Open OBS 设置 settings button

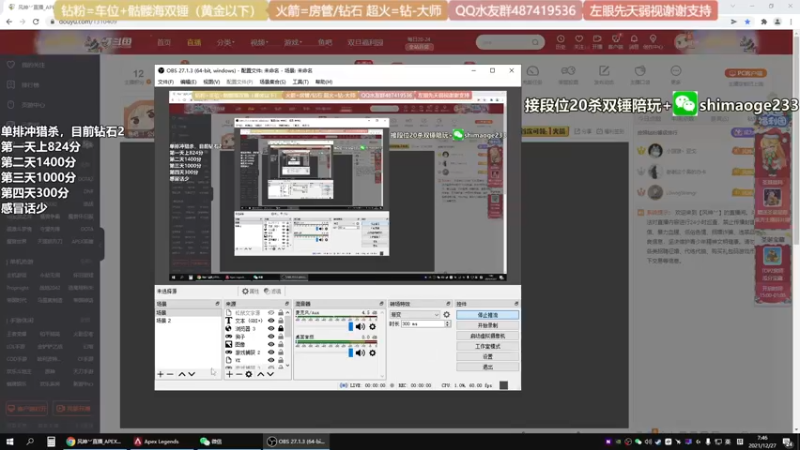point(488,357)
